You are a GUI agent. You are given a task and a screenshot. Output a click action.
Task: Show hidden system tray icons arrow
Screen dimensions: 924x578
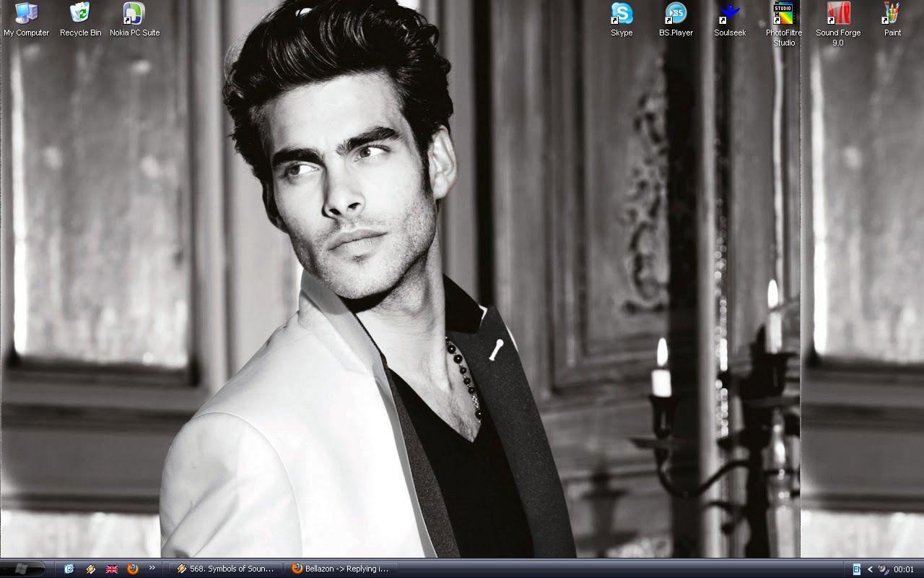tap(870, 569)
